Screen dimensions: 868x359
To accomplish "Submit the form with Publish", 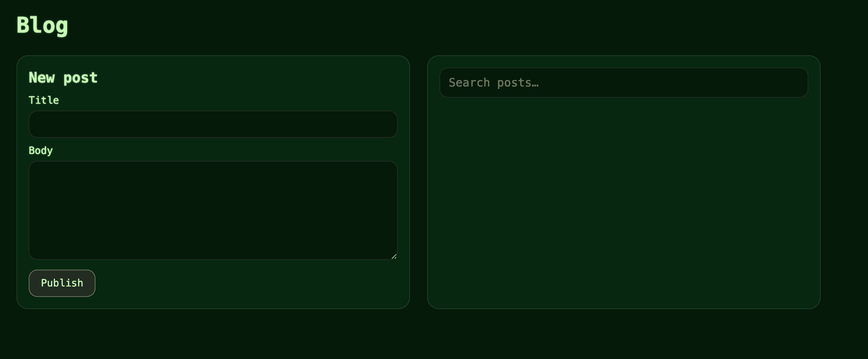I will pyautogui.click(x=62, y=283).
